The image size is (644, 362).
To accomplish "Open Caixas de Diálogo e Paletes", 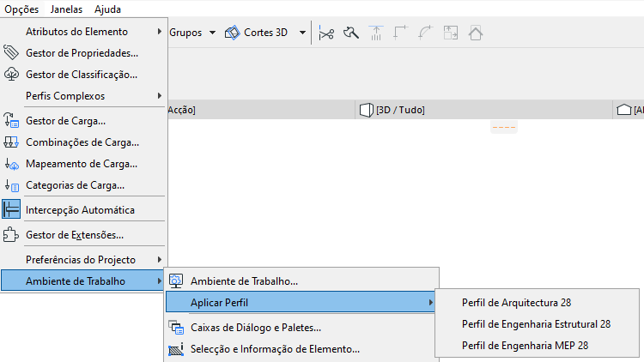I will (x=302, y=328).
